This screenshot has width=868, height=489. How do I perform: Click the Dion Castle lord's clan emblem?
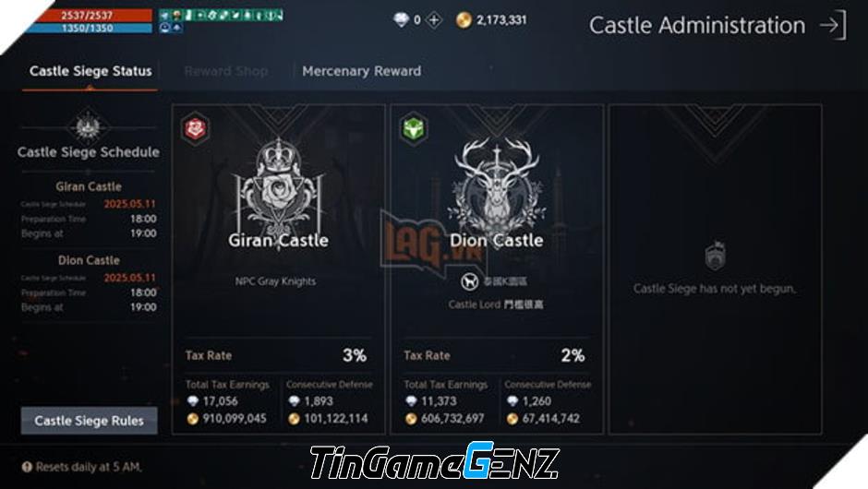coord(469,281)
